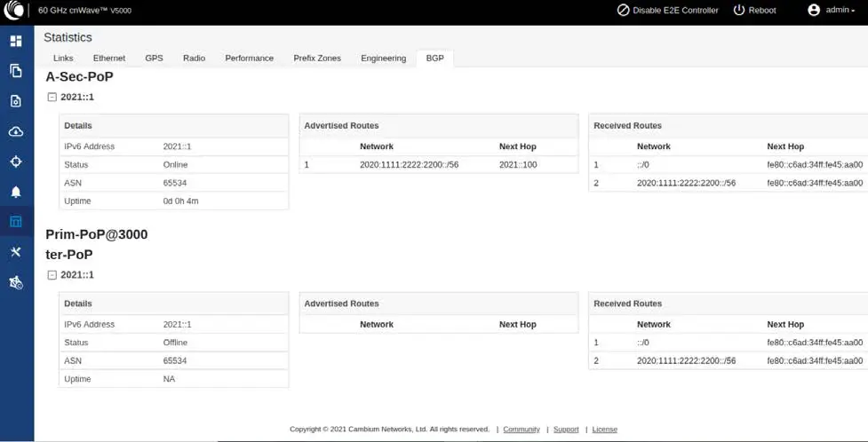Click Disable E2E Controller button text

(x=675, y=10)
